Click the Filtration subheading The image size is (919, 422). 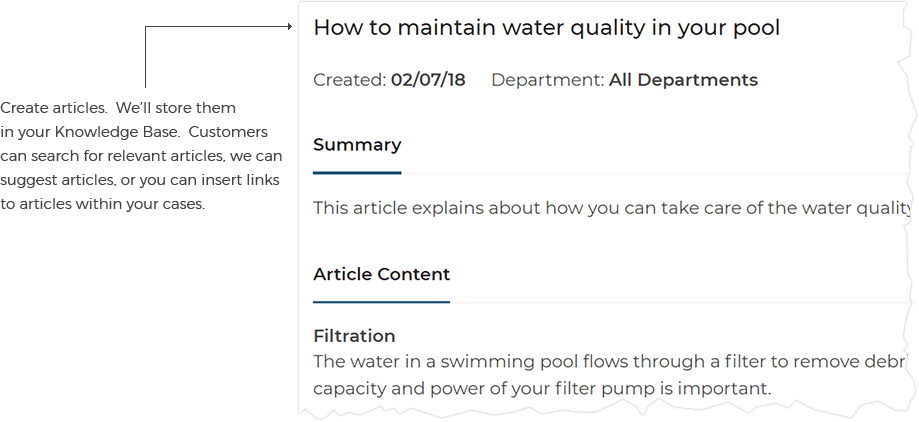354,336
